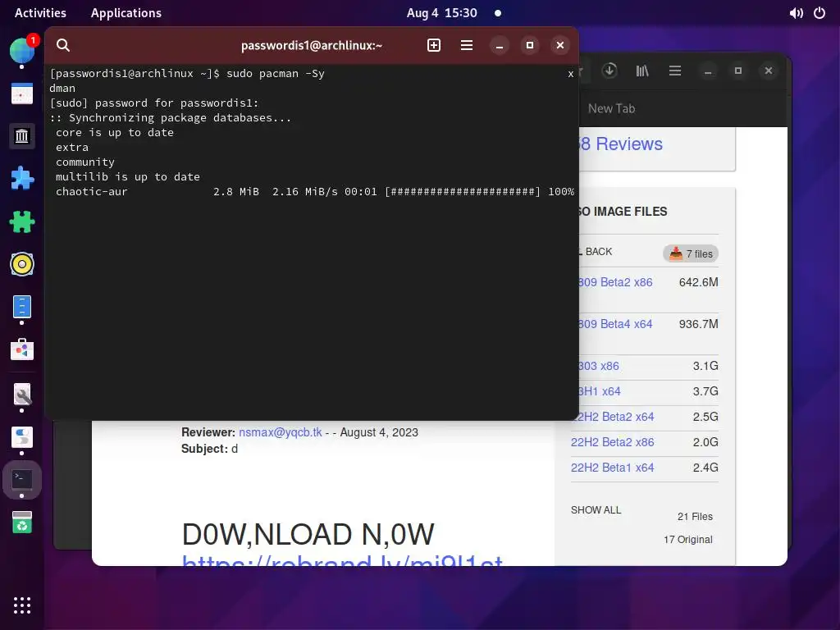This screenshot has height=630, width=840.
Task: Click the terminal title passwordis1@archlinux
Action: (311, 46)
